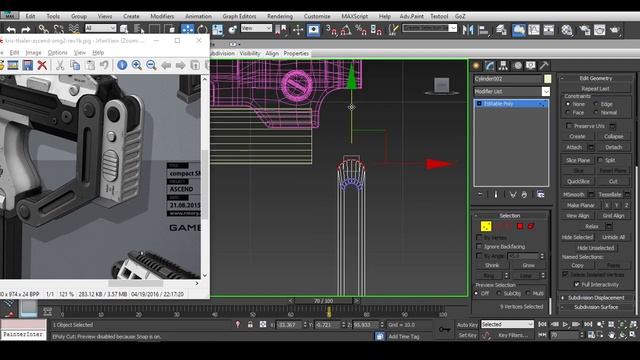Open the Utilities hammer panel tab
The height and width of the screenshot is (360, 640).
[x=544, y=66]
